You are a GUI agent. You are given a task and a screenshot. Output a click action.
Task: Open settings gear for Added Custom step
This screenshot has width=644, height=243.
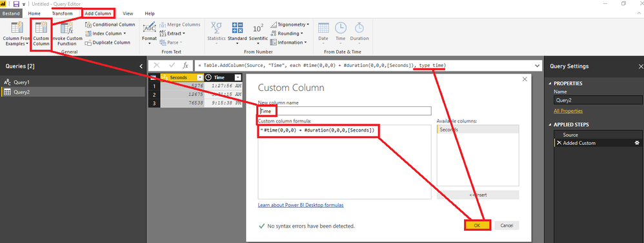(x=637, y=143)
